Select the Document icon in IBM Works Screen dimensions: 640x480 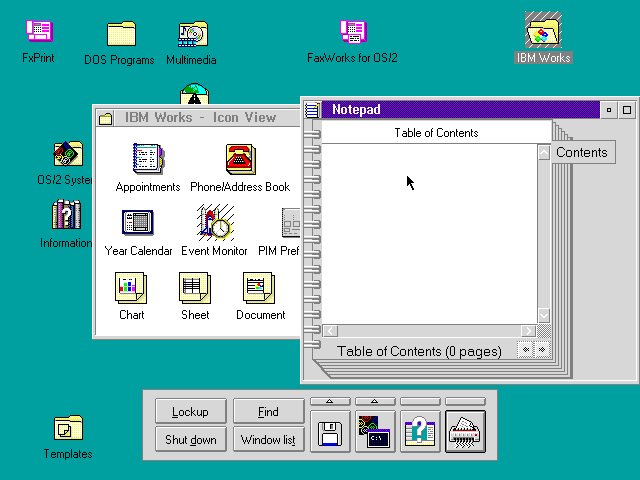[x=259, y=288]
